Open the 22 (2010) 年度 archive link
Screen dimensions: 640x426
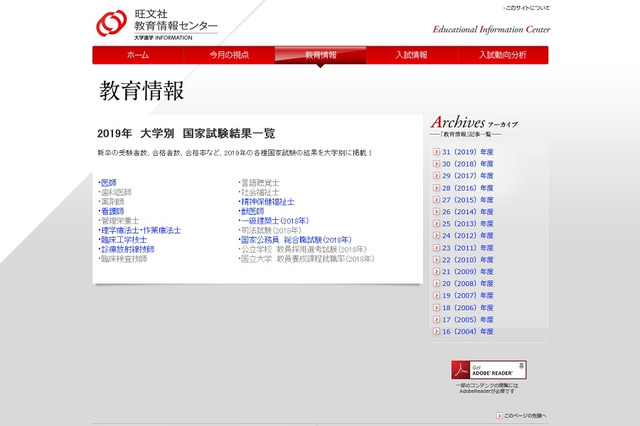tap(468, 260)
